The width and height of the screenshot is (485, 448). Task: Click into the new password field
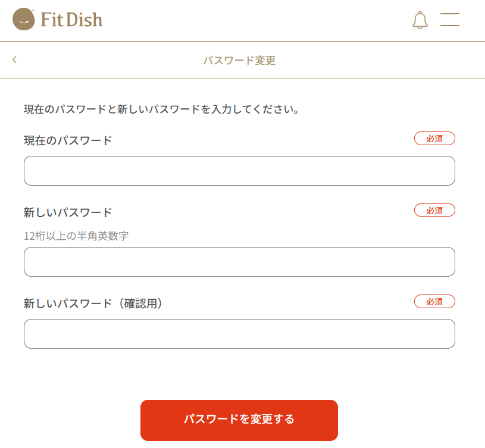[x=239, y=262]
